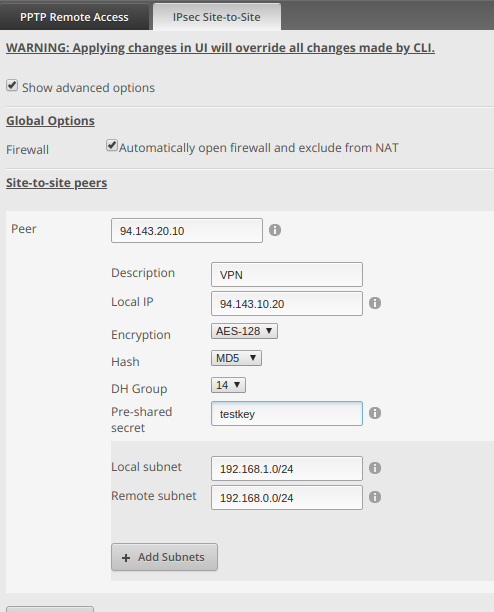Switch to PPTP Remote Access tab
The image size is (494, 612).
74,17
